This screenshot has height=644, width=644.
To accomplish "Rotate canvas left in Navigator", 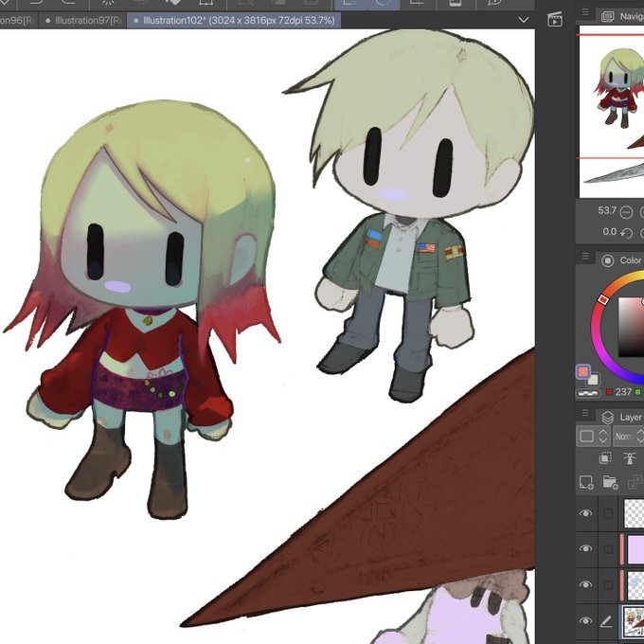I will tap(626, 233).
